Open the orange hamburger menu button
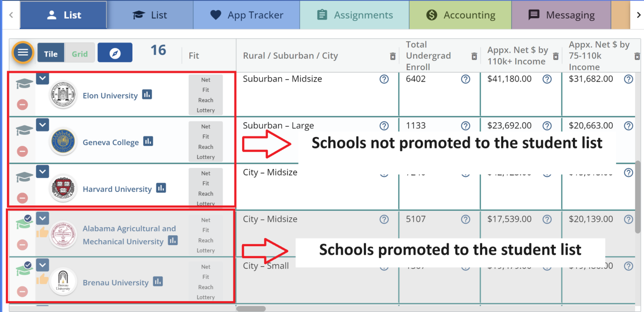 pos(23,52)
